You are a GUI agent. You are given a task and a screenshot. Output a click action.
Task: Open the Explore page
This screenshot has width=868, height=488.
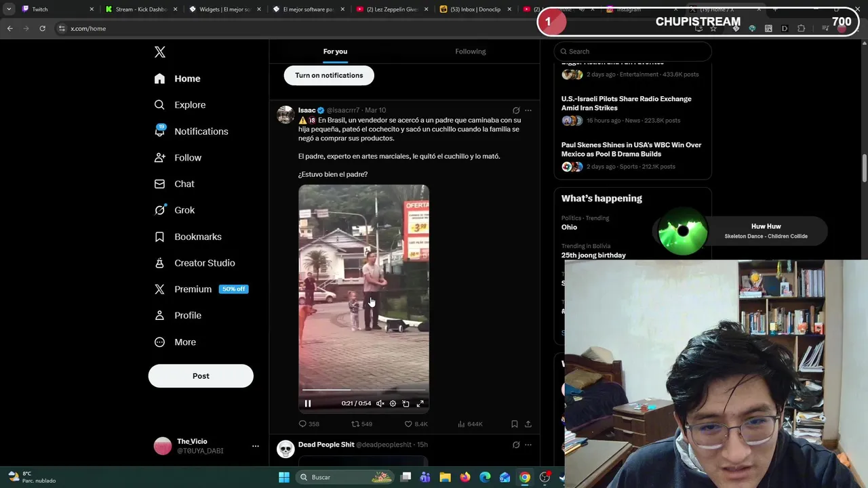[180, 105]
